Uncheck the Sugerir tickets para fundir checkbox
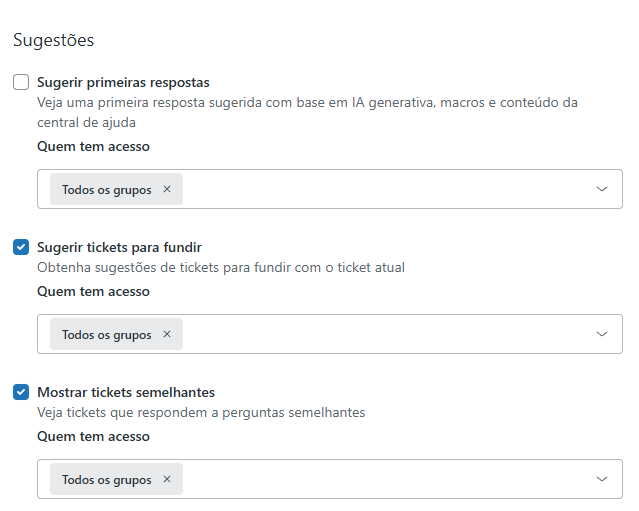 (x=21, y=247)
